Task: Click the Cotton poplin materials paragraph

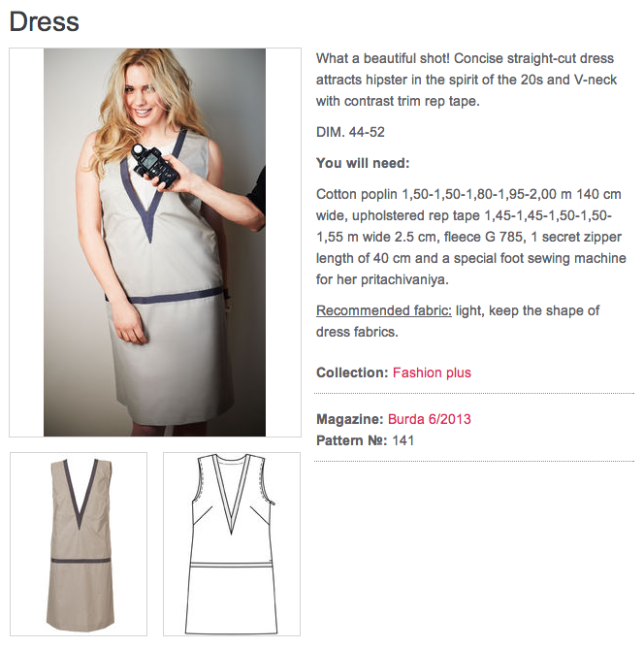Action: pyautogui.click(x=471, y=237)
